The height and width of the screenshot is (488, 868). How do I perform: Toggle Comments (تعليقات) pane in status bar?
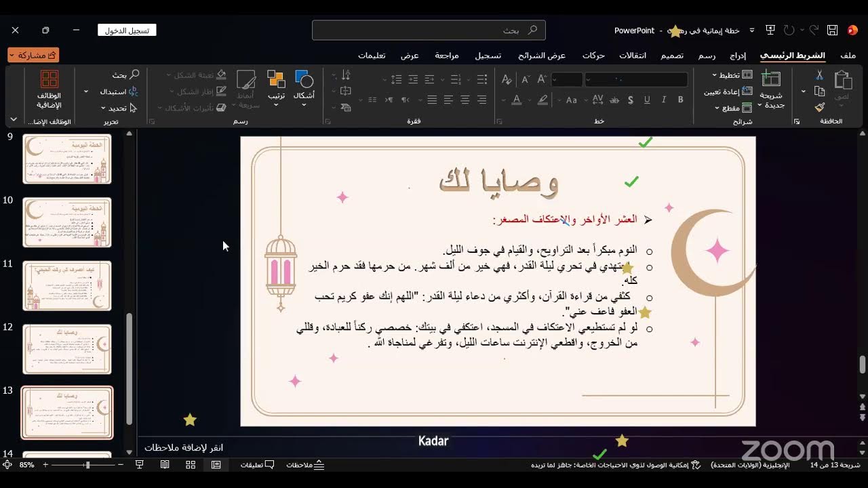click(258, 465)
